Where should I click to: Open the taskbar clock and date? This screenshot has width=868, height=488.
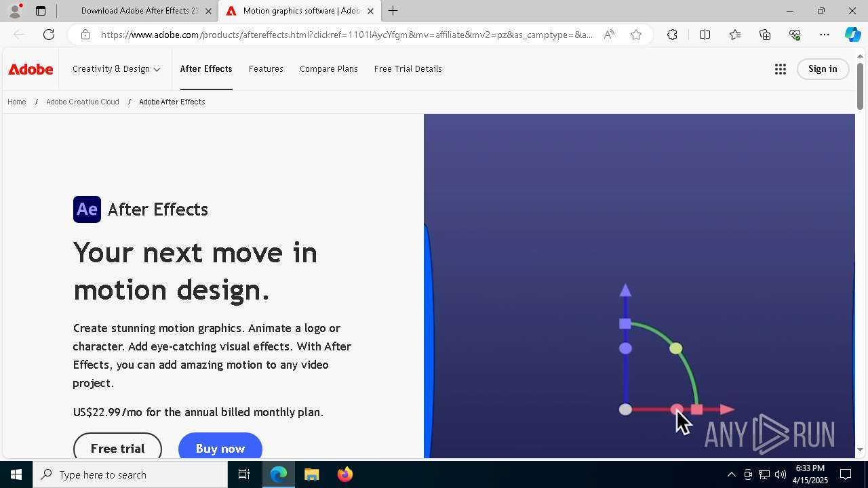[810, 474]
